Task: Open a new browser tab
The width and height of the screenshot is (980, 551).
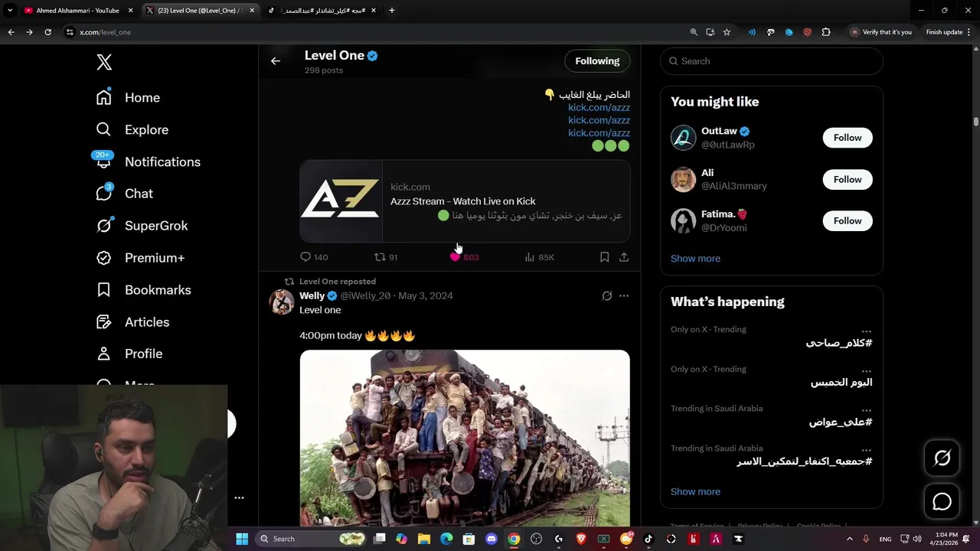Action: (x=392, y=11)
